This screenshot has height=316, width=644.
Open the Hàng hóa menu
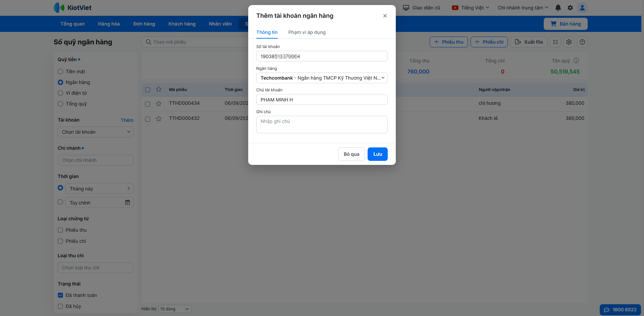click(x=109, y=24)
